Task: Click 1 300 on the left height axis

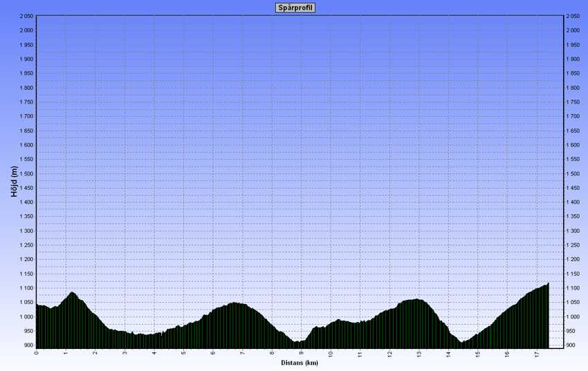Action: [26, 231]
